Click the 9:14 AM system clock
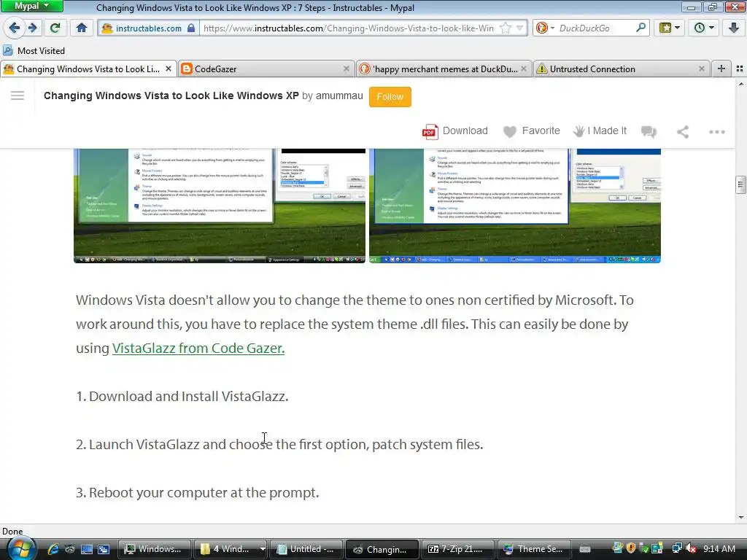 [x=719, y=548]
